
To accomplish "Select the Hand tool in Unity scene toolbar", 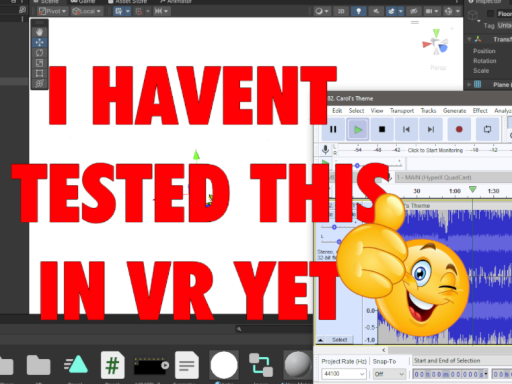I will (x=39, y=32).
